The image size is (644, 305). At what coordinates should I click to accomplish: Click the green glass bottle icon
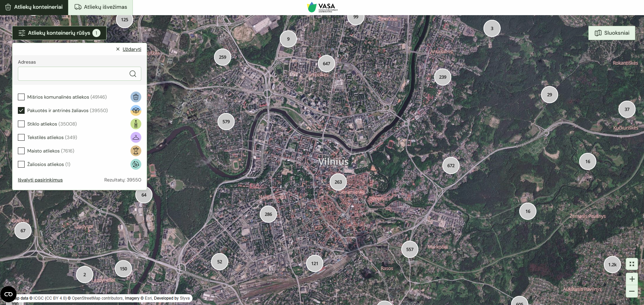pos(136,124)
